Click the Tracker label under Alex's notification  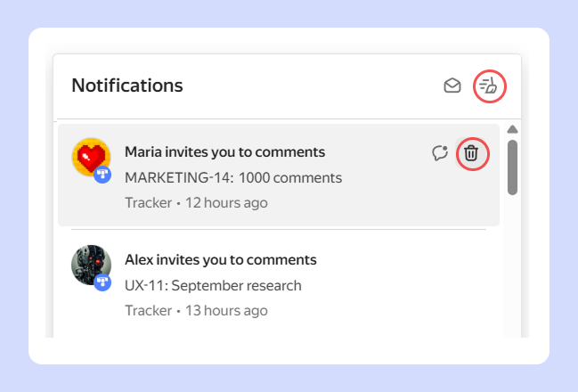(x=148, y=311)
